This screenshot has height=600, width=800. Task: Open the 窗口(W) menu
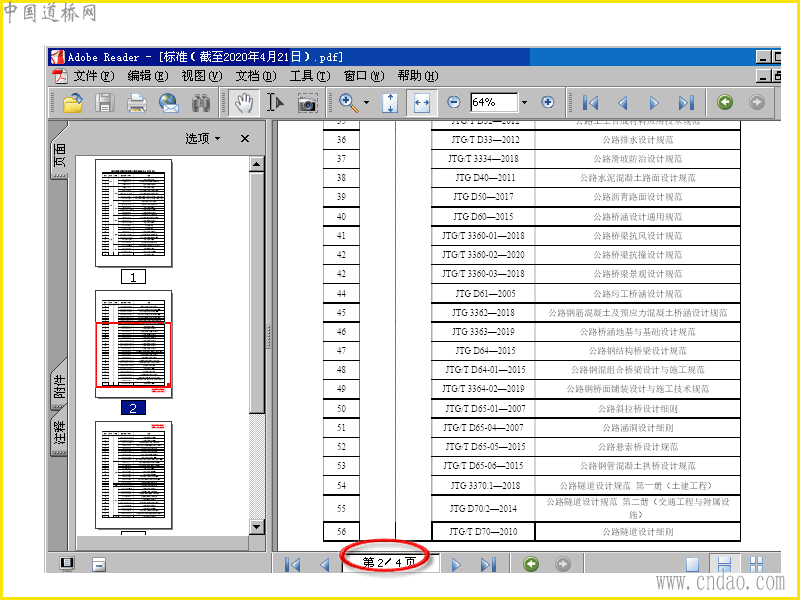(364, 76)
